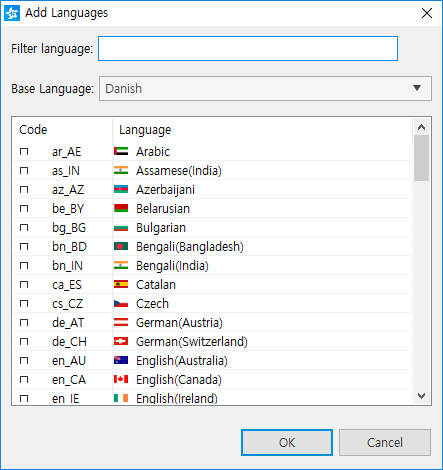Tick the az_AZ Azerbaijani checkbox
The width and height of the screenshot is (443, 470).
24,190
